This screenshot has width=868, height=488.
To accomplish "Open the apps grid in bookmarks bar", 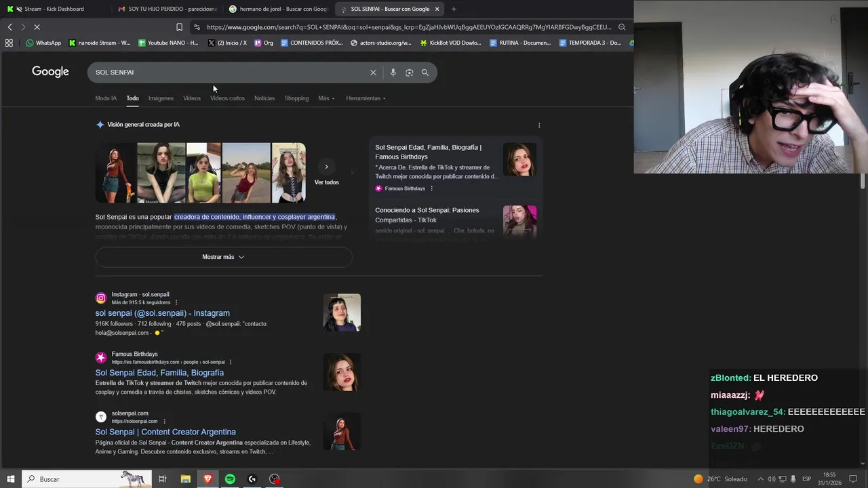I will 9,43.
